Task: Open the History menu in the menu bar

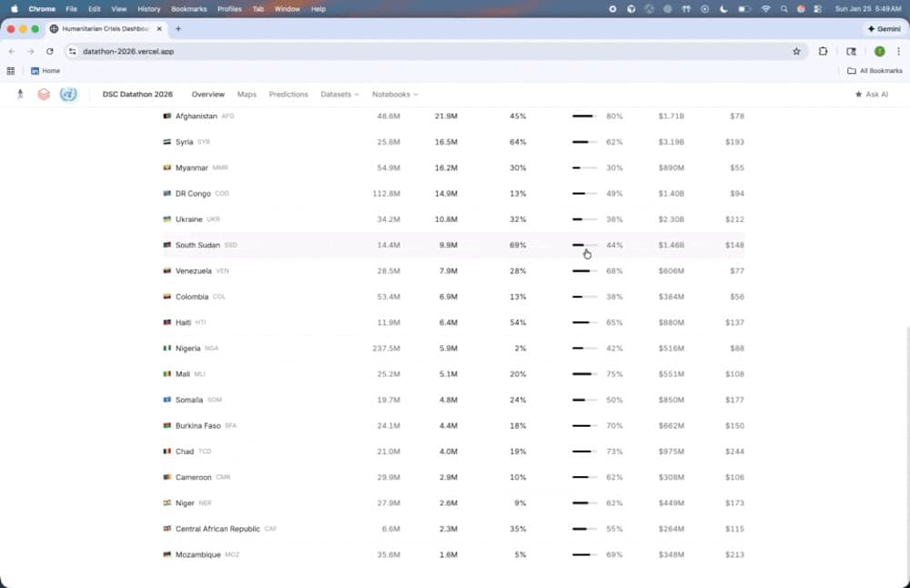Action: [x=148, y=9]
